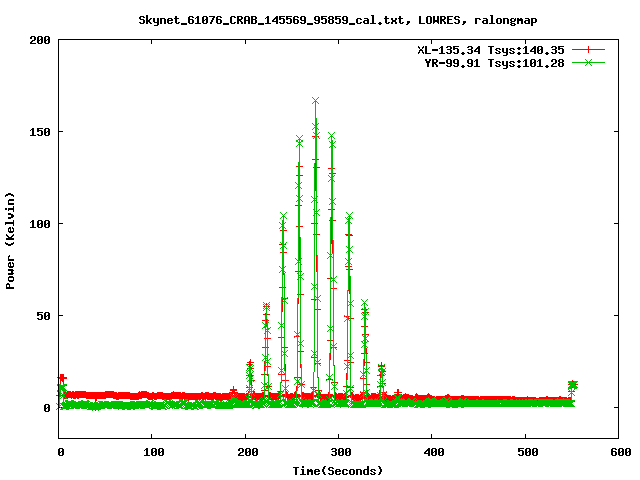Click the 600 tick label on x-axis

[x=618, y=453]
